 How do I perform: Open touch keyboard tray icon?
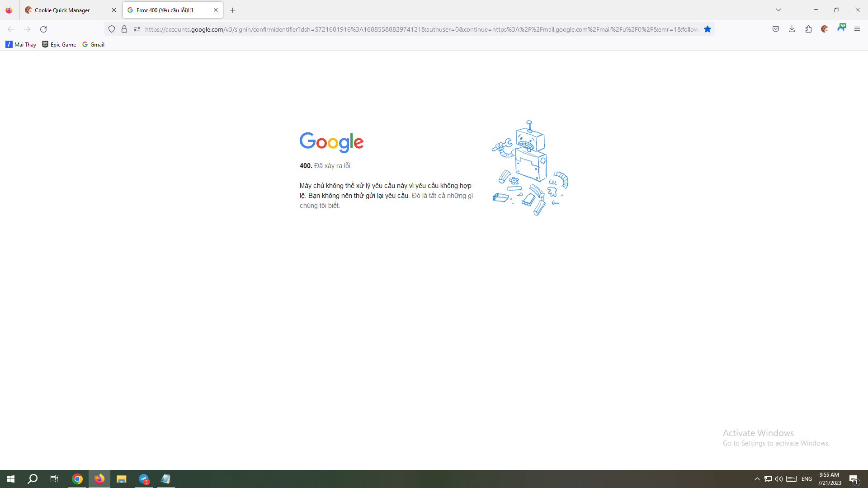(791, 479)
